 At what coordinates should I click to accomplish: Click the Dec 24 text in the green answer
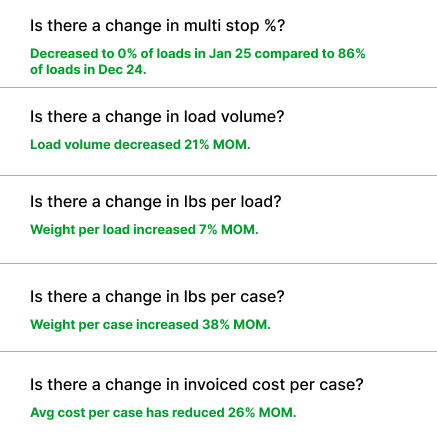122,70
